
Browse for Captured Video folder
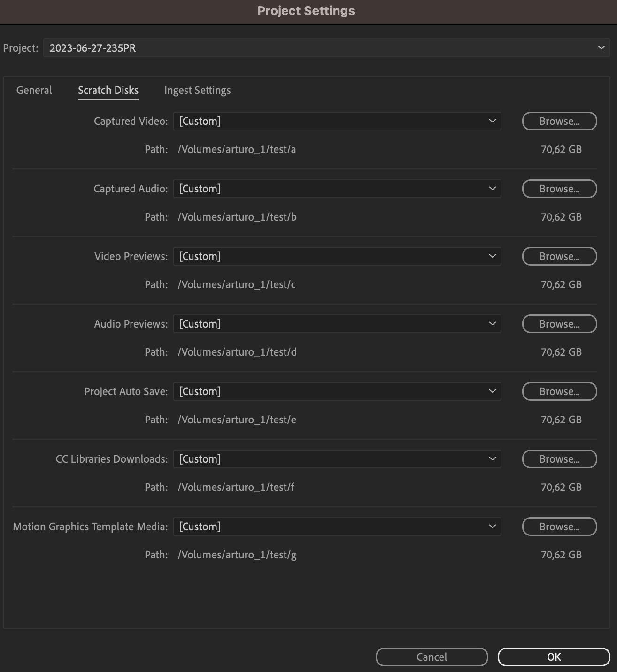[559, 121]
